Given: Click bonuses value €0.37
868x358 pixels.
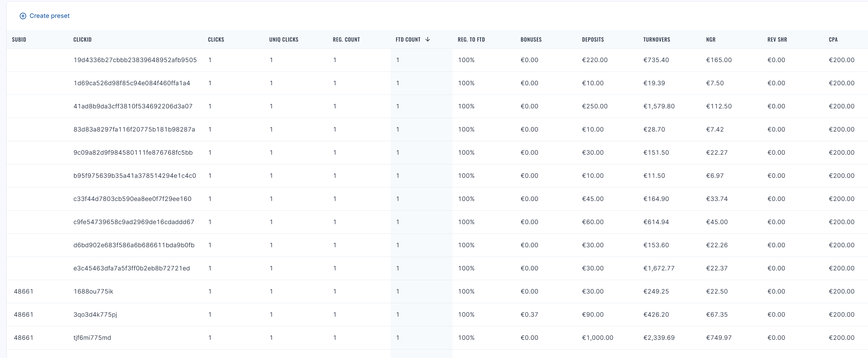Looking at the screenshot, I should click(x=529, y=315).
